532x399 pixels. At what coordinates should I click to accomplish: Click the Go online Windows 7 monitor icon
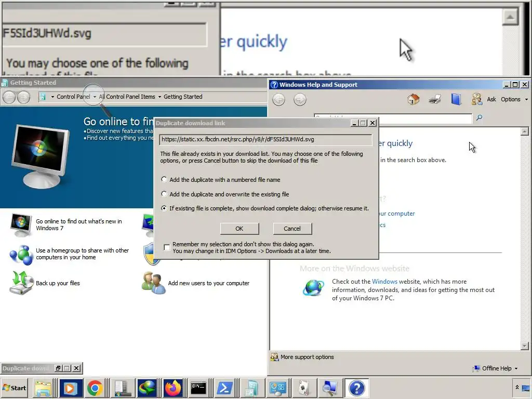21,224
